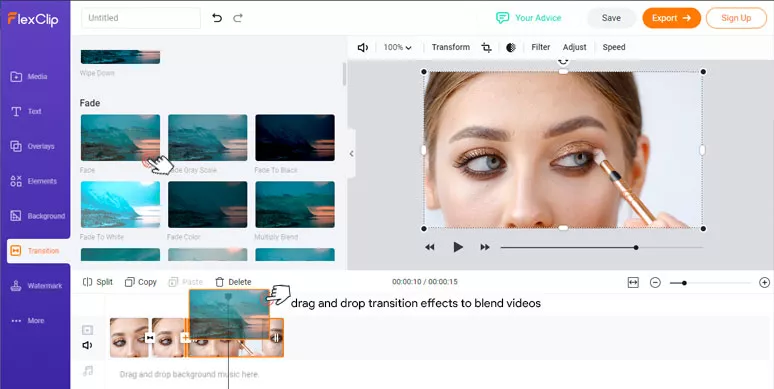Open the Adjust options
Screen dimensions: 774x389
[575, 47]
